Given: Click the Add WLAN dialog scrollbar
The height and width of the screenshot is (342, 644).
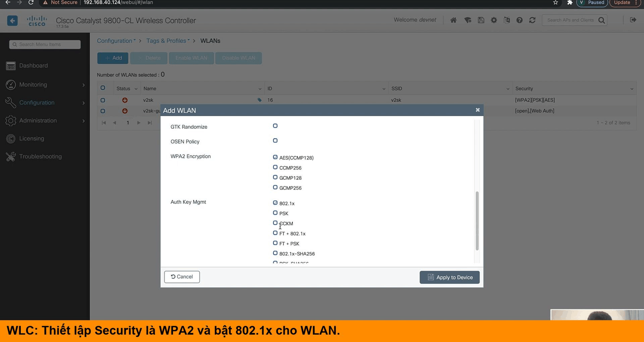Looking at the screenshot, I should coord(477,221).
